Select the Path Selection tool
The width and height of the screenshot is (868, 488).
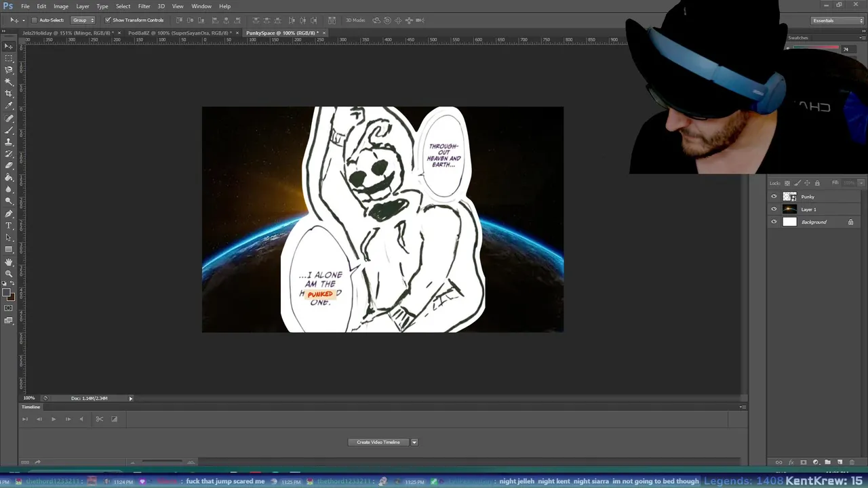pyautogui.click(x=9, y=238)
